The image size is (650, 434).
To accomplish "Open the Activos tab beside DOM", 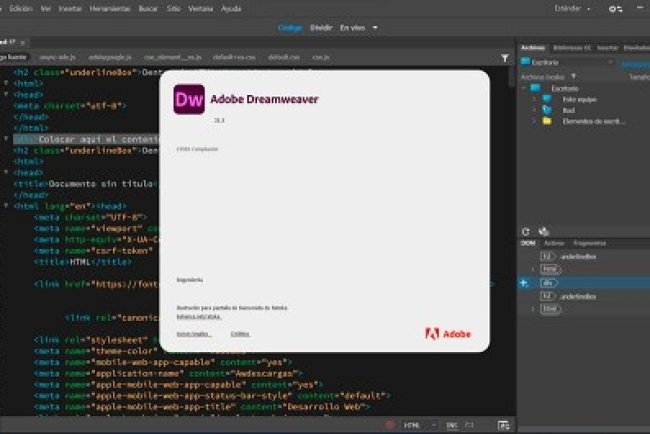I will [x=554, y=243].
